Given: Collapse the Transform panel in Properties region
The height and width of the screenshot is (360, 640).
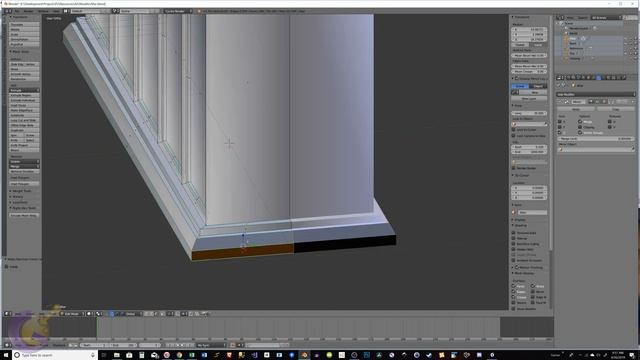Looking at the screenshot, I should (522, 17).
